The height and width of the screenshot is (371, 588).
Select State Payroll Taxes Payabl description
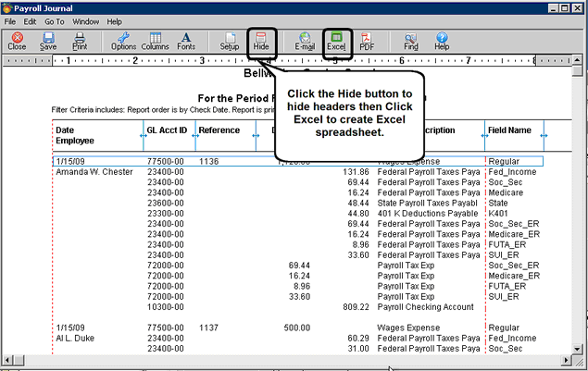[427, 204]
